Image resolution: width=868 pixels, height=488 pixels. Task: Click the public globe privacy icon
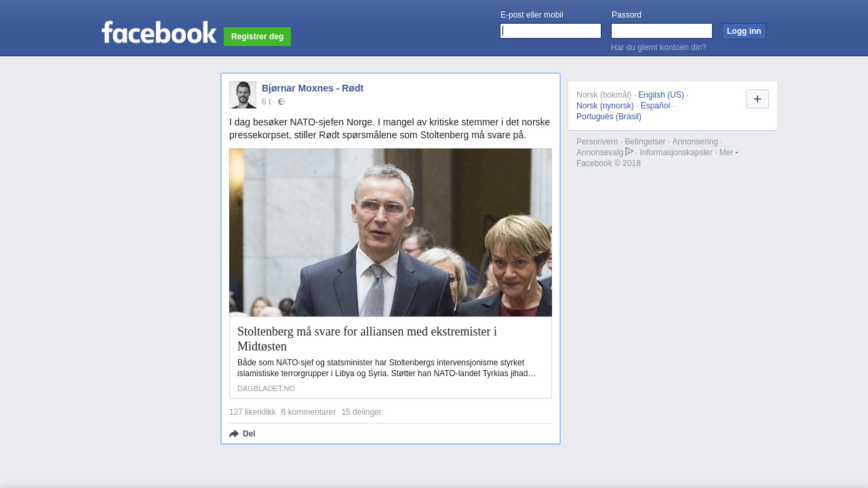(x=281, y=102)
